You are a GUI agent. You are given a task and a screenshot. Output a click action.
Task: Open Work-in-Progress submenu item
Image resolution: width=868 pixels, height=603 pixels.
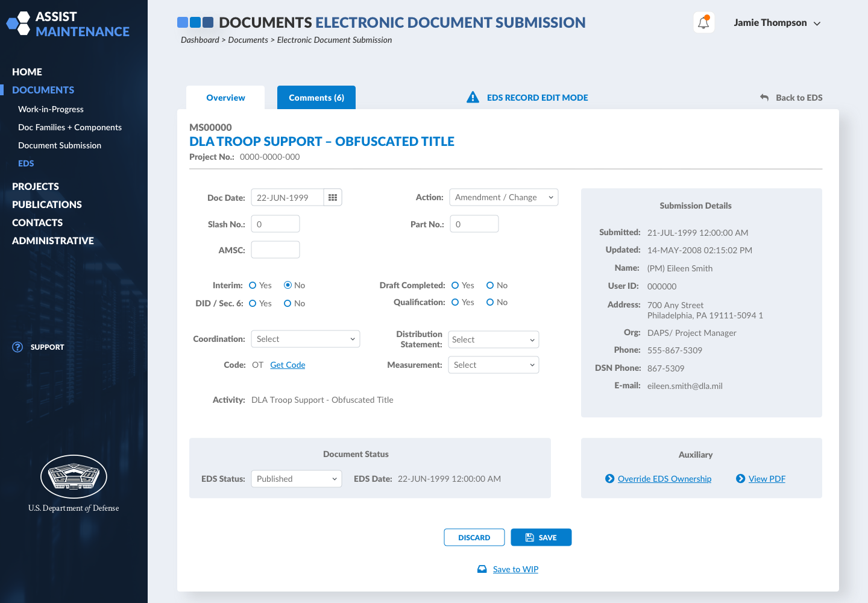click(x=51, y=109)
